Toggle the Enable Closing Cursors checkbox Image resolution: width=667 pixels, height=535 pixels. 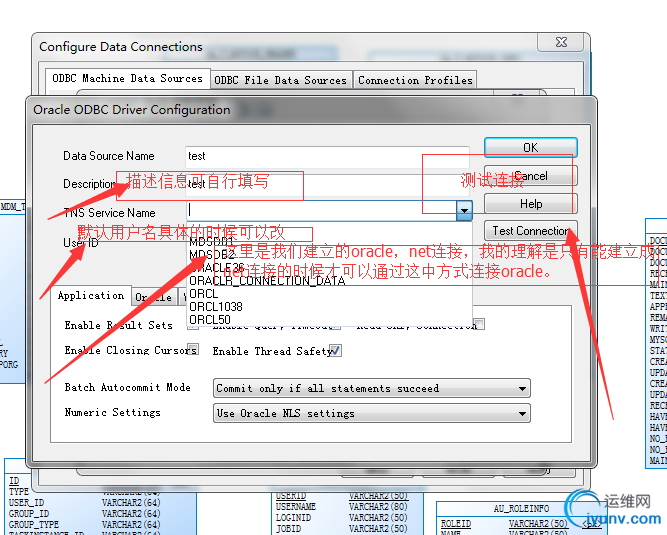(x=193, y=349)
